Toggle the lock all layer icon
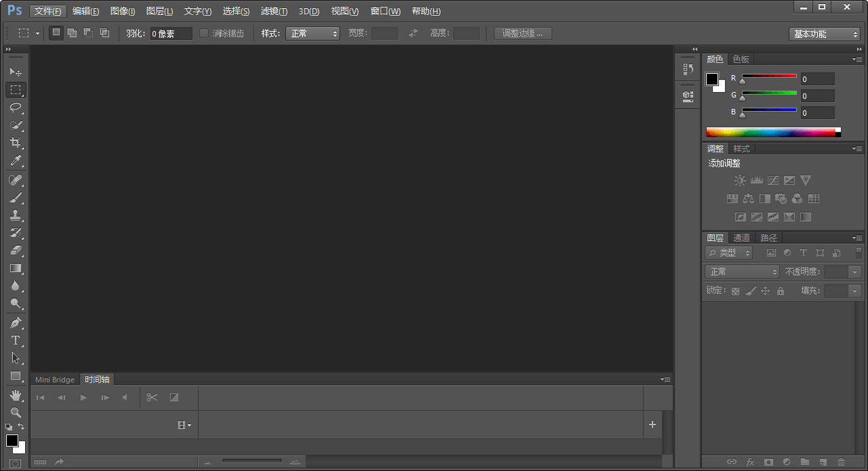868x471 pixels. click(x=781, y=291)
